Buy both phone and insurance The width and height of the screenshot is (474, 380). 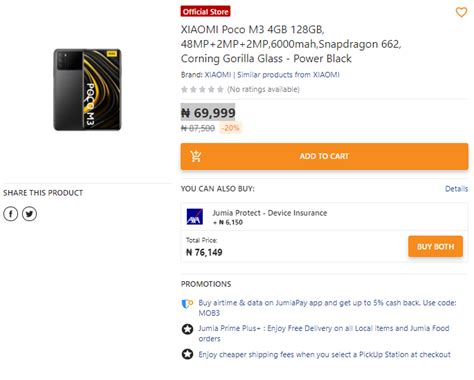point(435,246)
